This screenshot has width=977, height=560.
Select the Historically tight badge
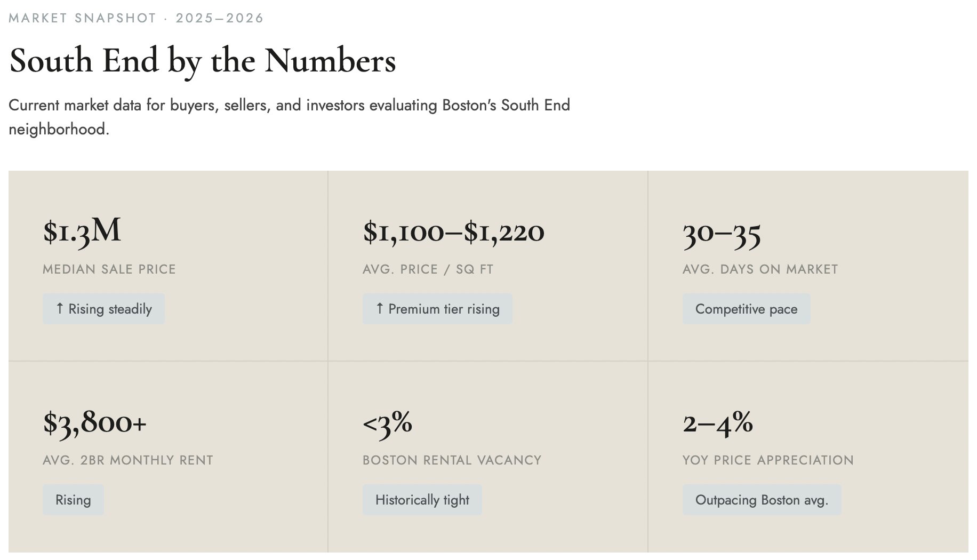tap(422, 500)
